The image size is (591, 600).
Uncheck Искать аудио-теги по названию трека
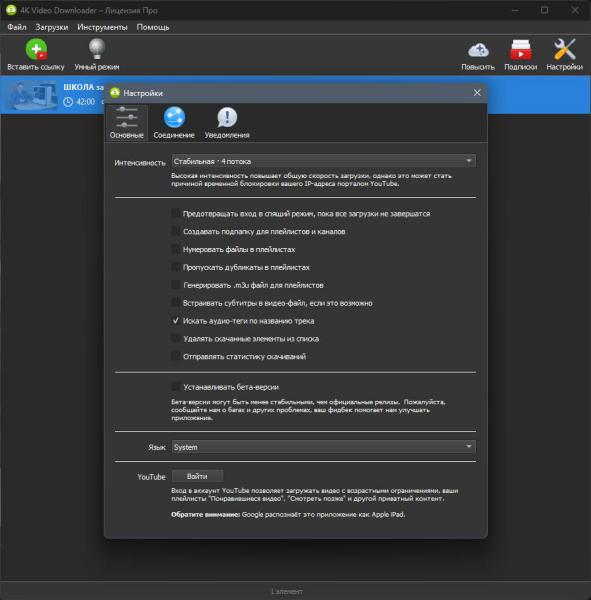click(x=175, y=321)
